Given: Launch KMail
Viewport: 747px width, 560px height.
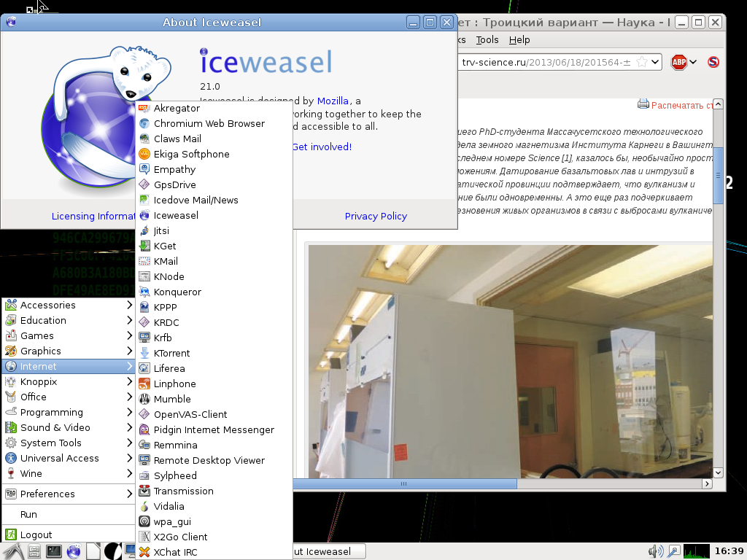Looking at the screenshot, I should [214, 261].
